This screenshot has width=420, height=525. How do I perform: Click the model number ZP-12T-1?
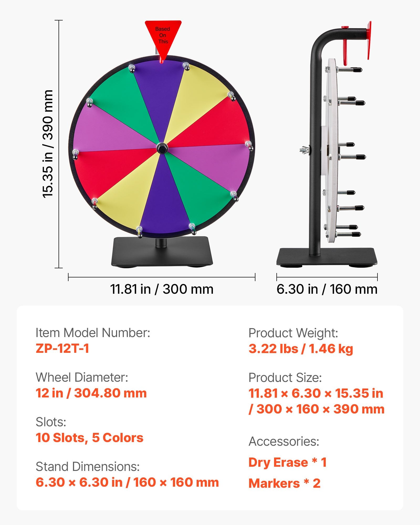[x=62, y=348]
